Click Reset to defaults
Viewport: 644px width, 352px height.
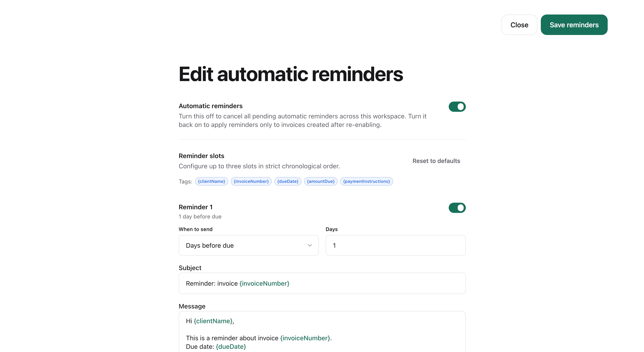436,161
